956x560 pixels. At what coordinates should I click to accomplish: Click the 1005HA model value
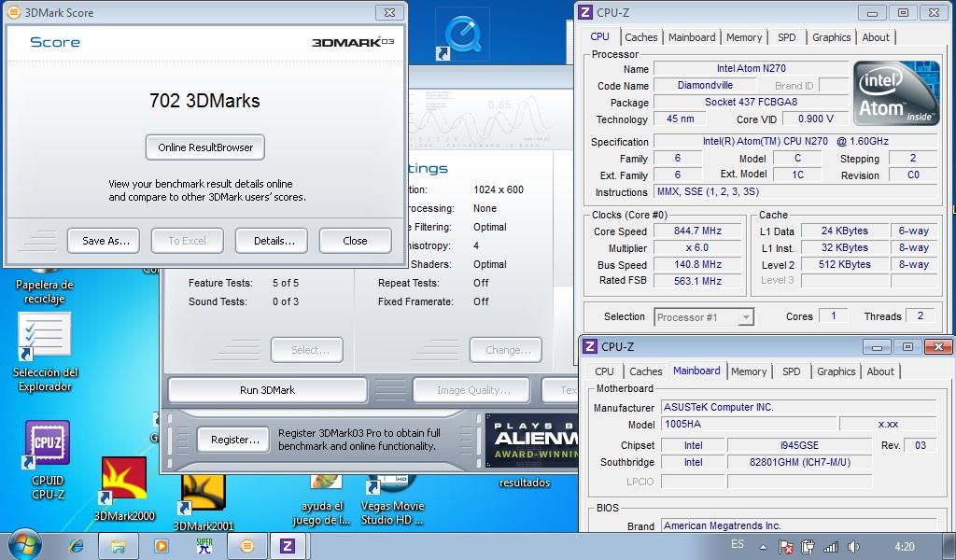(749, 424)
